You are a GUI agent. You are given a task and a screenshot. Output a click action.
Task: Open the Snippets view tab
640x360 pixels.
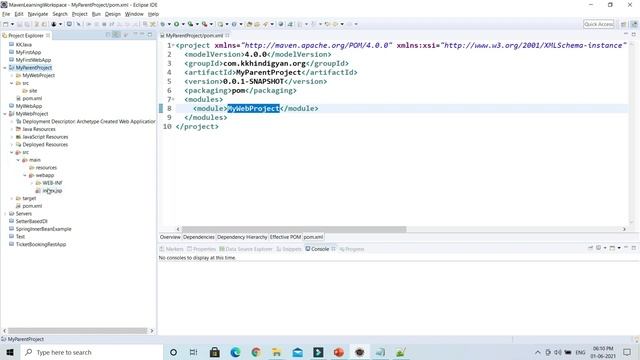(x=289, y=249)
